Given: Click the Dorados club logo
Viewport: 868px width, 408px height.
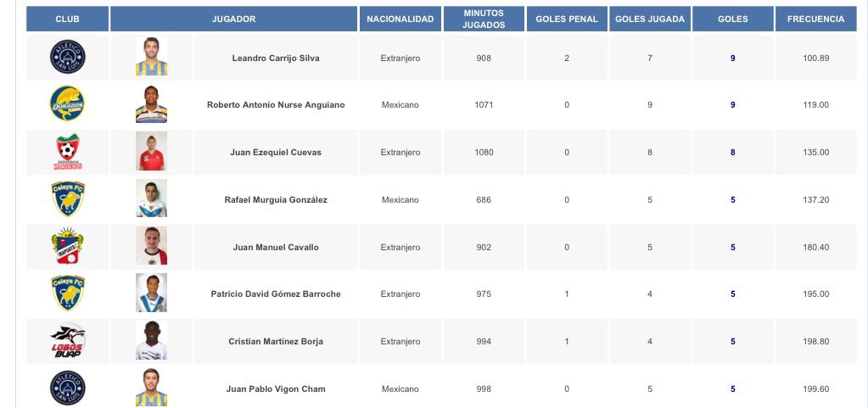Looking at the screenshot, I should 67,104.
